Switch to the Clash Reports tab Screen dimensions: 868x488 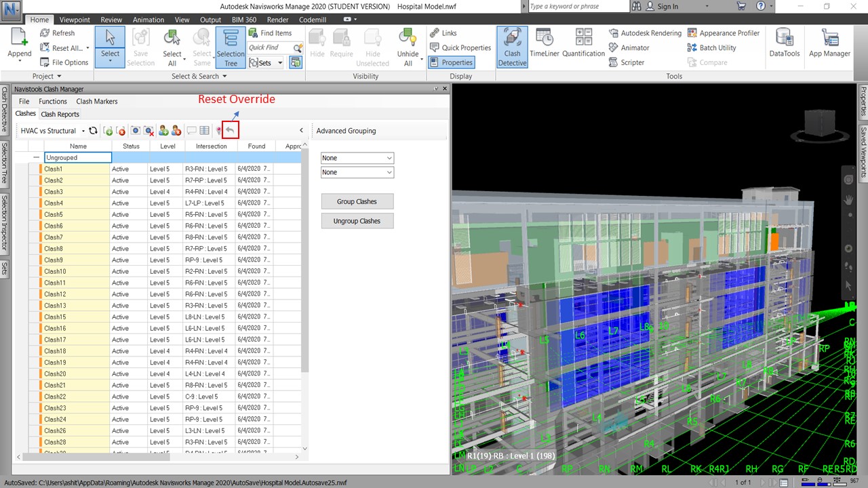click(60, 114)
